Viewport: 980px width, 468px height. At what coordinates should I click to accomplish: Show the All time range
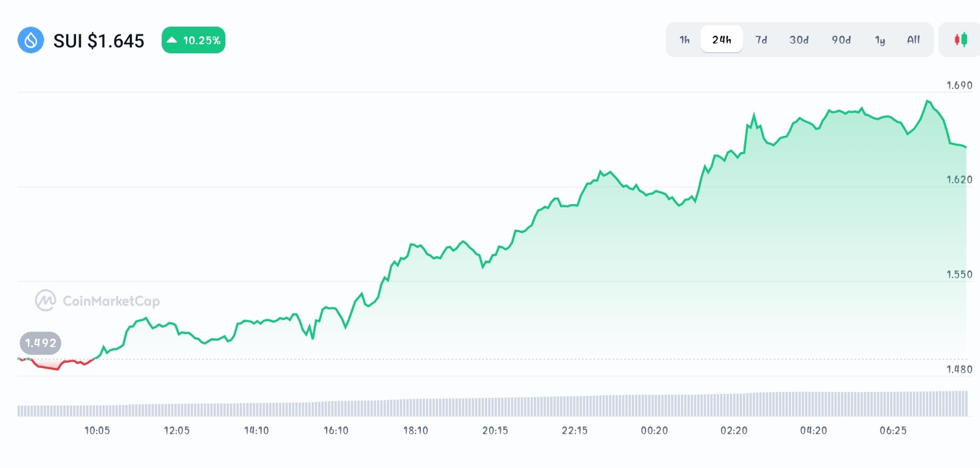pyautogui.click(x=913, y=40)
